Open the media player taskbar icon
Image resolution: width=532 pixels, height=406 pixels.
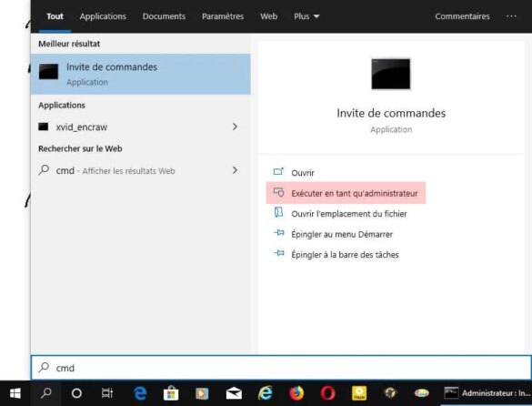point(202,393)
